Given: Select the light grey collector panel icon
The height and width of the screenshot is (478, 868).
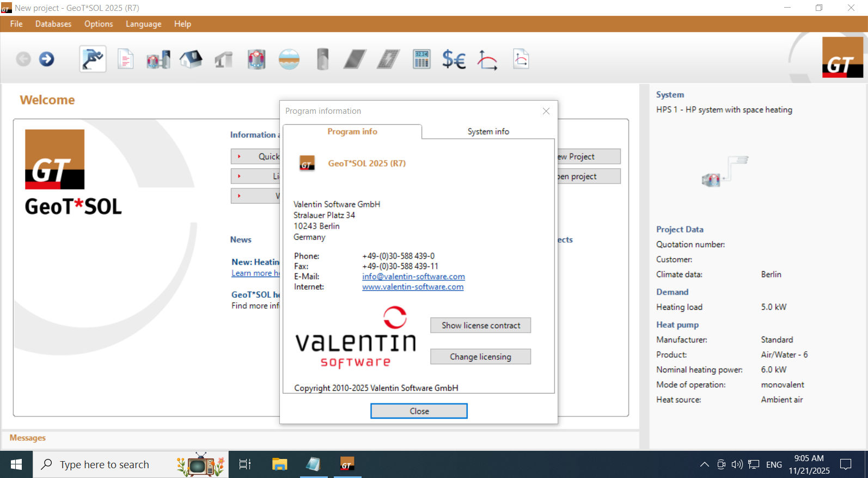Looking at the screenshot, I should click(388, 59).
